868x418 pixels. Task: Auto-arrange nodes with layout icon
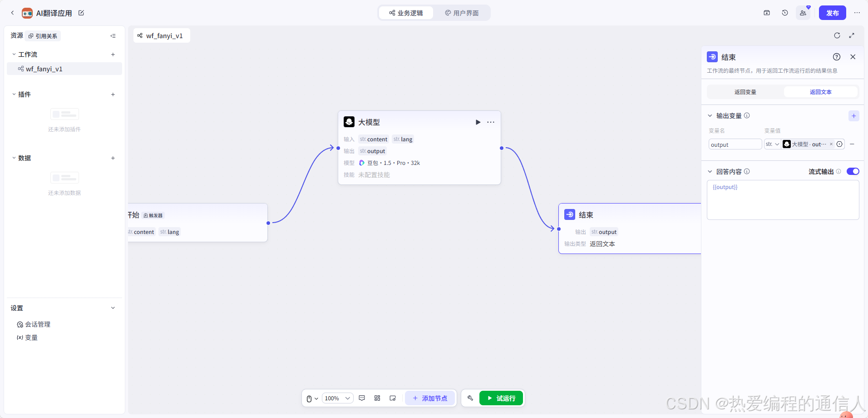tap(377, 398)
